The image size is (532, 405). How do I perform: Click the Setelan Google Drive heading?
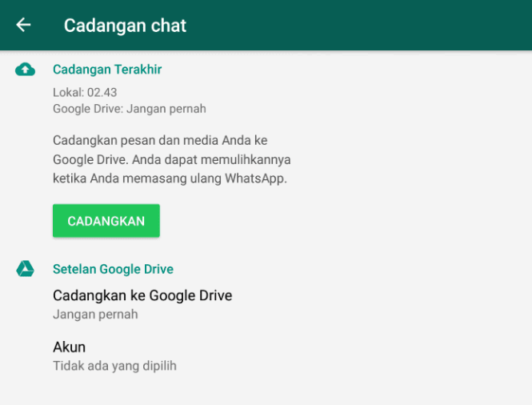pyautogui.click(x=113, y=269)
